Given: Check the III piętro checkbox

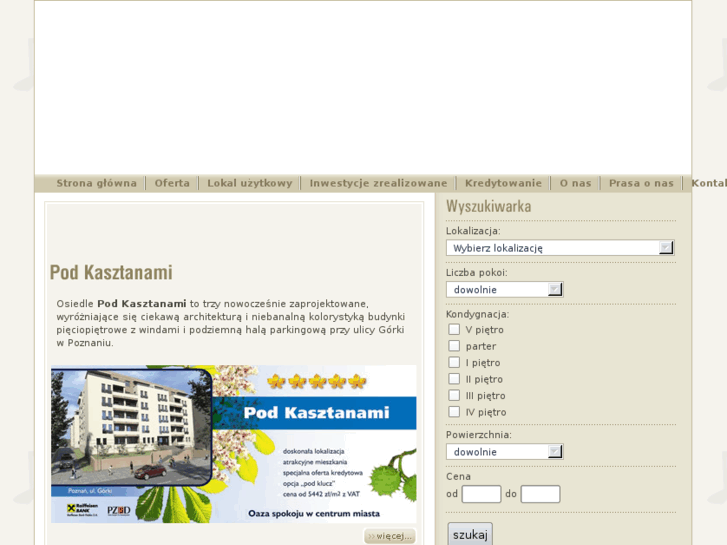Looking at the screenshot, I should point(454,395).
